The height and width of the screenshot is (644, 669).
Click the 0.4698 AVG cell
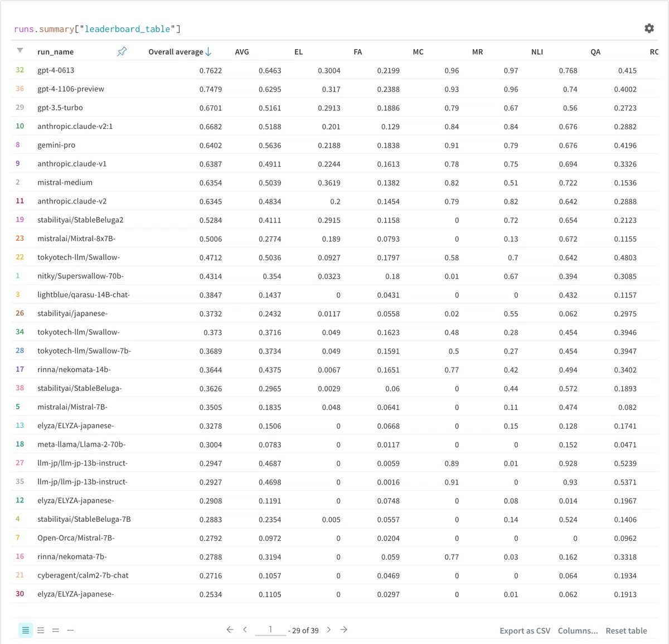(270, 482)
